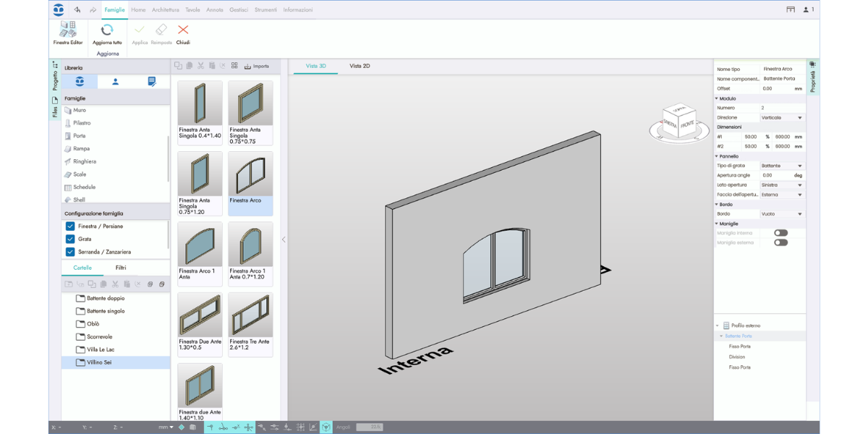Click the Chiudi red X icon
Screen dimensions: 868x434
coord(183,30)
